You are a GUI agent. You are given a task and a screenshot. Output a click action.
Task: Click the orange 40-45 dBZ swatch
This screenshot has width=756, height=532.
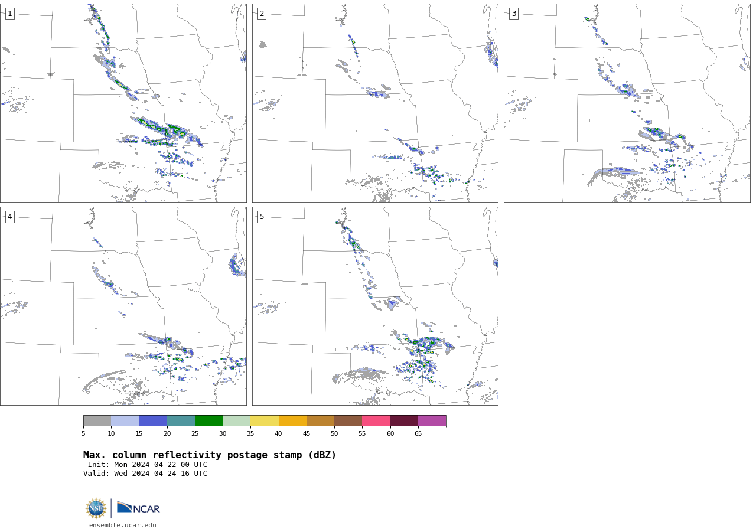292,420
